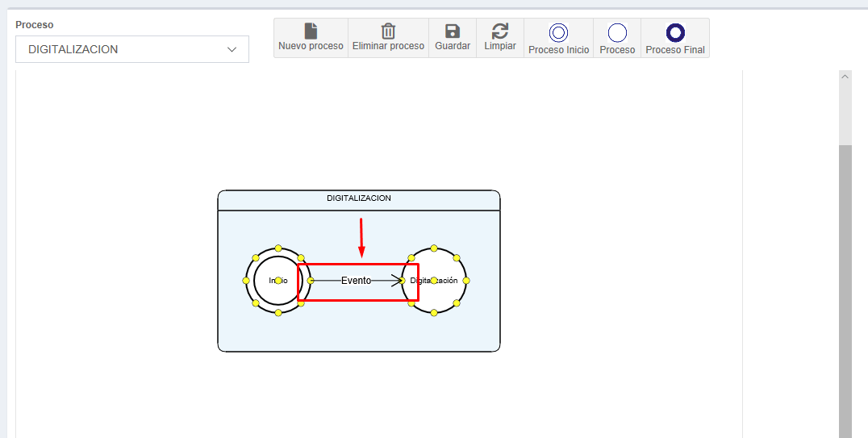Open the Proceso dropdown showing DIGITALIZACION
The width and height of the screenshot is (868, 438).
132,49
